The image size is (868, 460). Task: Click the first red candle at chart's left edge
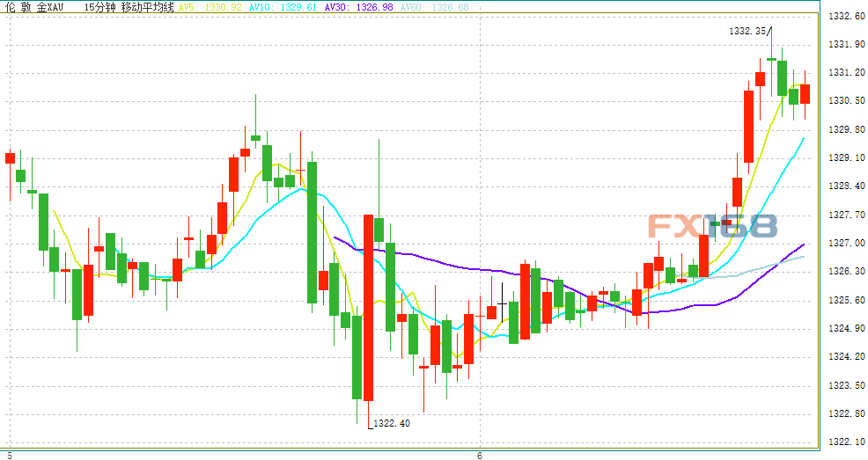coord(11,157)
